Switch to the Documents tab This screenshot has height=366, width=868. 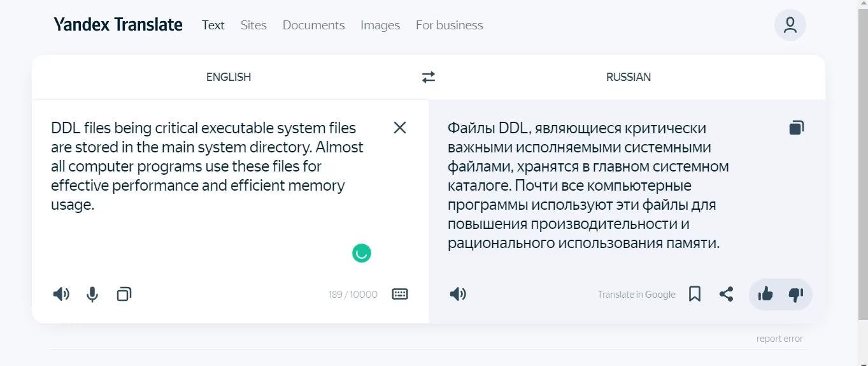pos(313,25)
